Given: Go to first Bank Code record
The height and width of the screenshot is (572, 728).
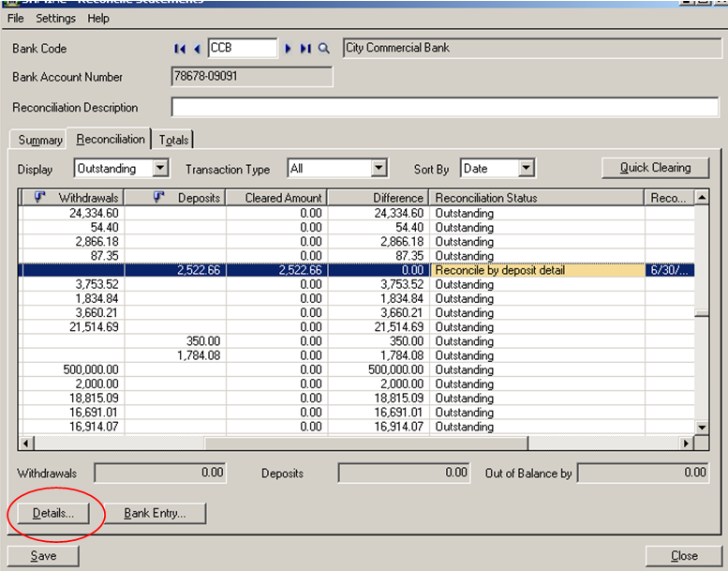Looking at the screenshot, I should click(180, 49).
